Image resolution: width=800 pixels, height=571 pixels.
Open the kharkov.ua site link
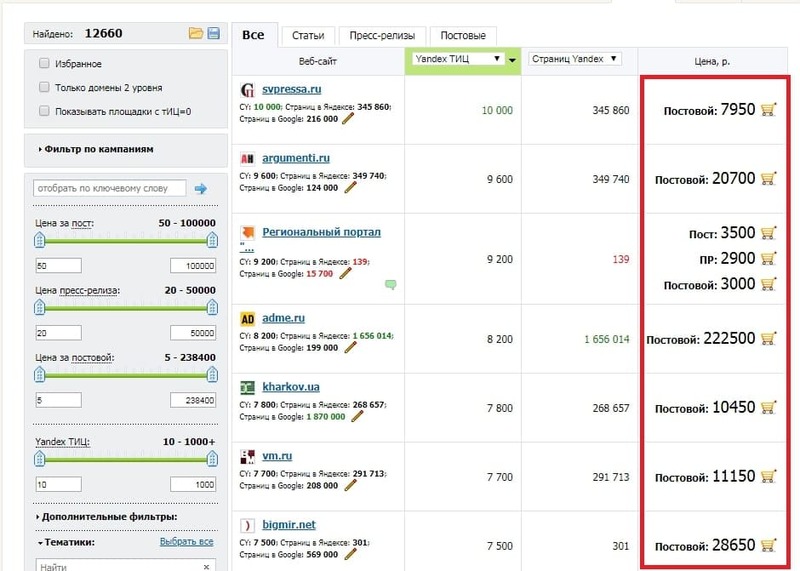(x=291, y=386)
